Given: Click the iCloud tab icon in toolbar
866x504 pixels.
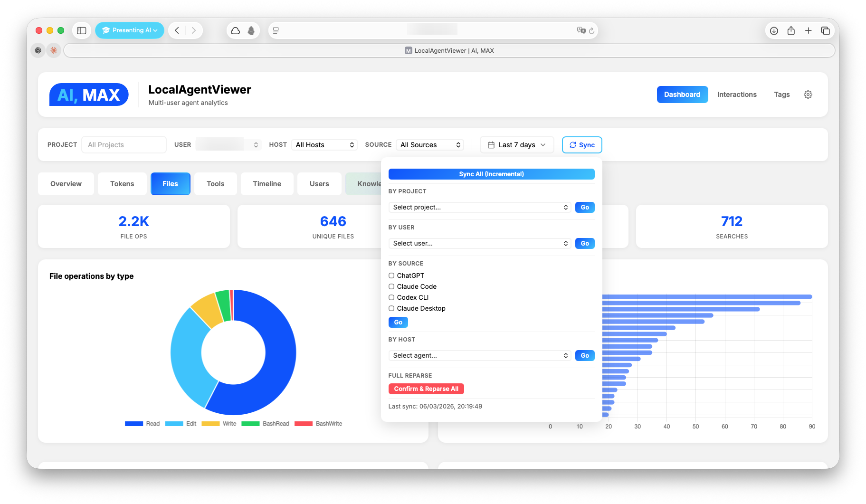Looking at the screenshot, I should pos(236,30).
